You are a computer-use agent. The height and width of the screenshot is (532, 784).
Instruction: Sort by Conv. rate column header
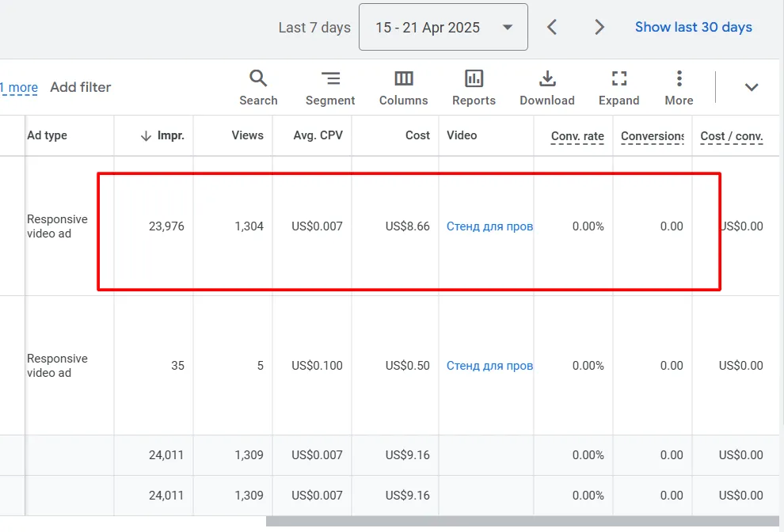[x=577, y=136]
